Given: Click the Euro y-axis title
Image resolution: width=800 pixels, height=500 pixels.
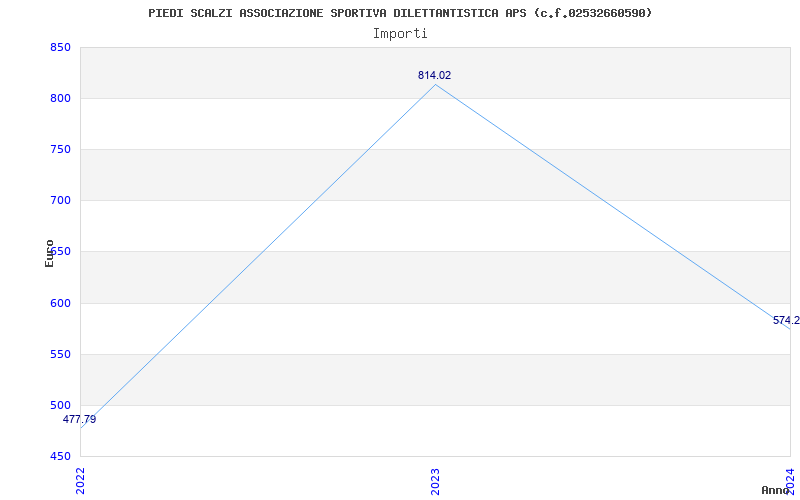Looking at the screenshot, I should [x=49, y=253].
